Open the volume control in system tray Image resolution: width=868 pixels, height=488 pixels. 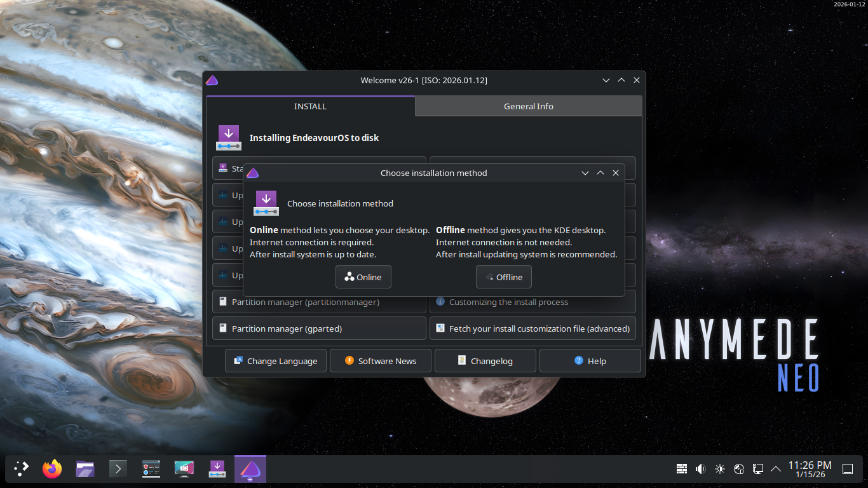(701, 469)
